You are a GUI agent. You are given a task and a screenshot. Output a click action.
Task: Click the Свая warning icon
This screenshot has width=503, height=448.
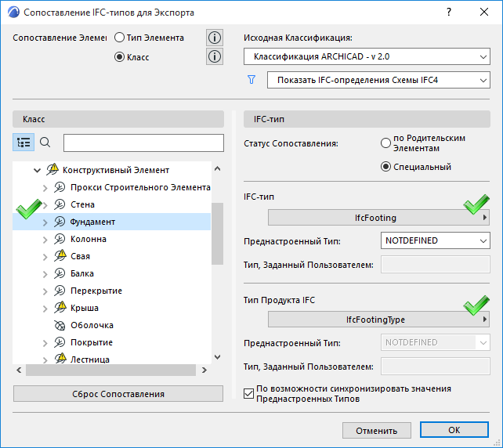pyautogui.click(x=60, y=256)
